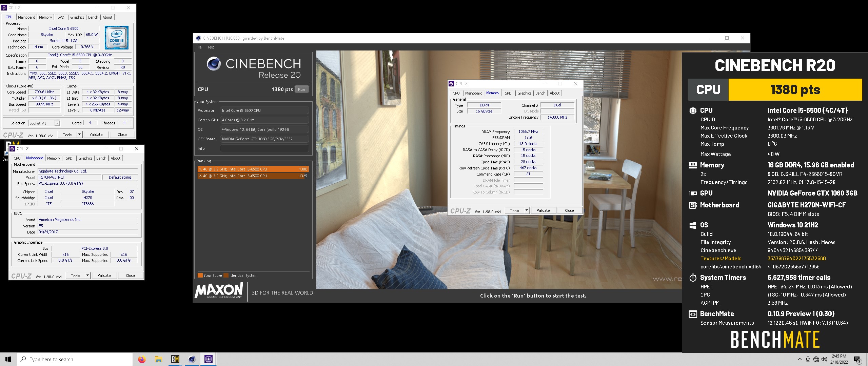Click Validate in CPU window
The height and width of the screenshot is (366, 868).
pyautogui.click(x=96, y=135)
